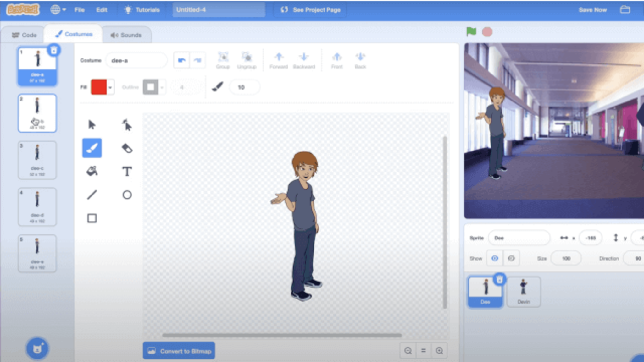Click the green flag to run
This screenshot has height=362, width=644.
pyautogui.click(x=471, y=32)
